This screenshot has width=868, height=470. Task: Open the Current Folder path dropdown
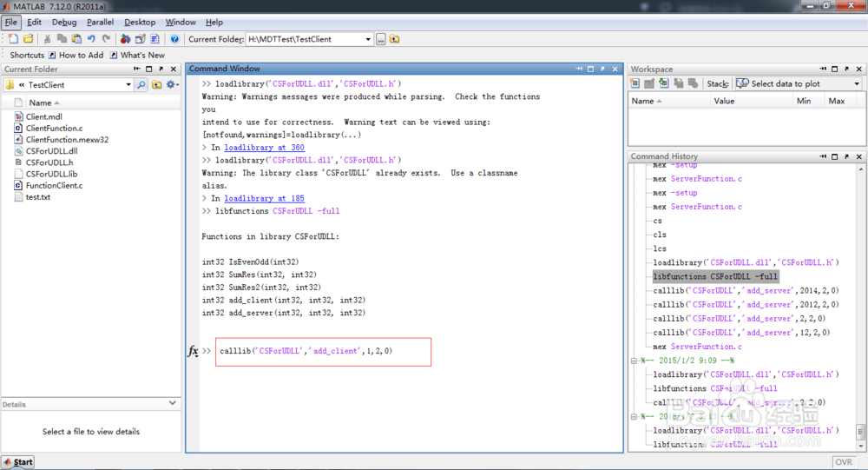tap(368, 39)
